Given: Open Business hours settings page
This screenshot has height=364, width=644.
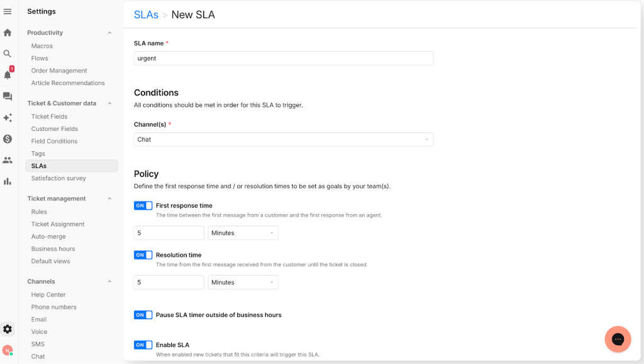Looking at the screenshot, I should tap(53, 249).
